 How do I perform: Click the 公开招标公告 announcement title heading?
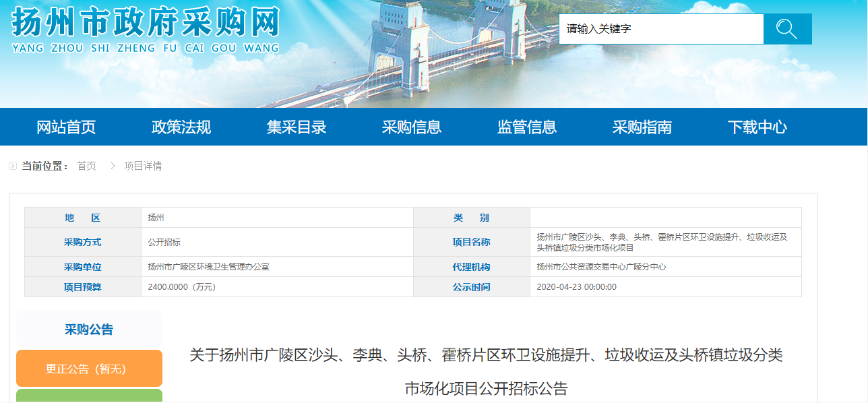[486, 371]
